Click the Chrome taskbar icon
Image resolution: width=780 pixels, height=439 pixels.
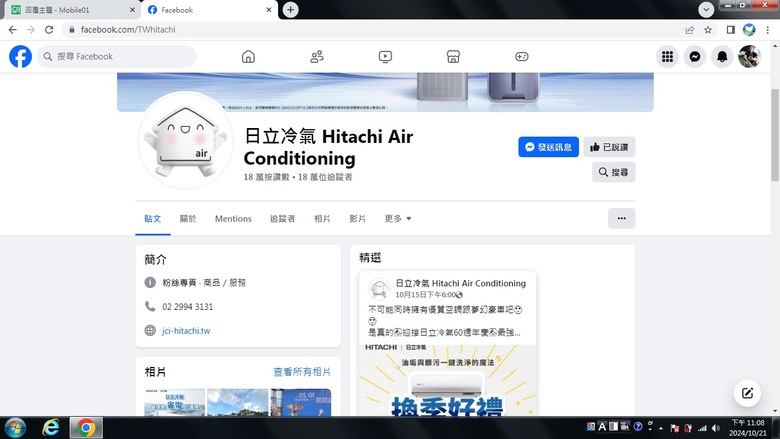(86, 428)
